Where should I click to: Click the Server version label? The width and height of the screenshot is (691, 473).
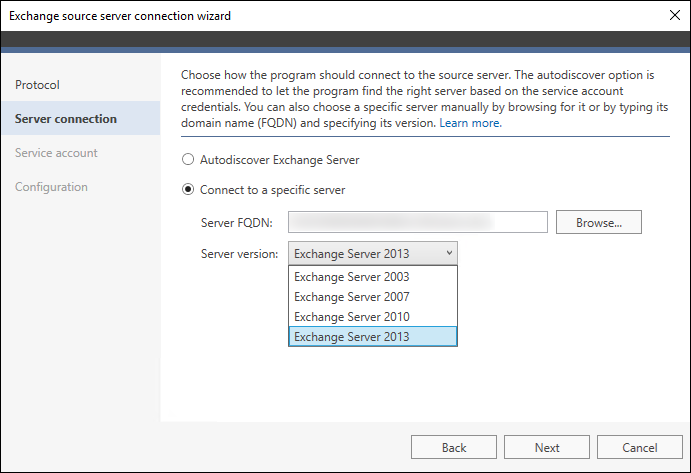(x=239, y=254)
